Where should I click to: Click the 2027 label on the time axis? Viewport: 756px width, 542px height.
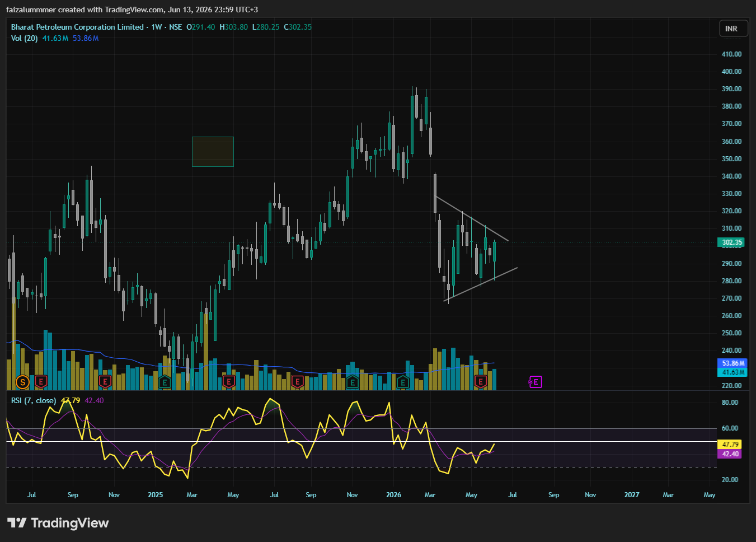pyautogui.click(x=632, y=495)
